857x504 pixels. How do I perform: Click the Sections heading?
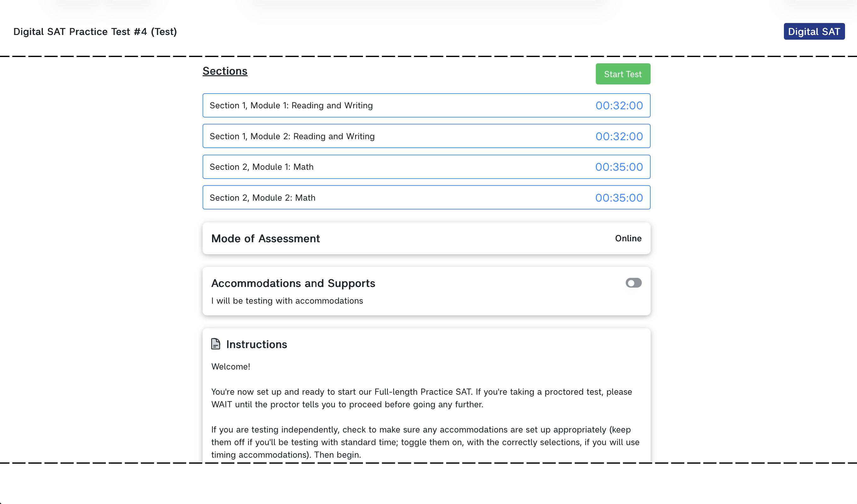pyautogui.click(x=225, y=71)
